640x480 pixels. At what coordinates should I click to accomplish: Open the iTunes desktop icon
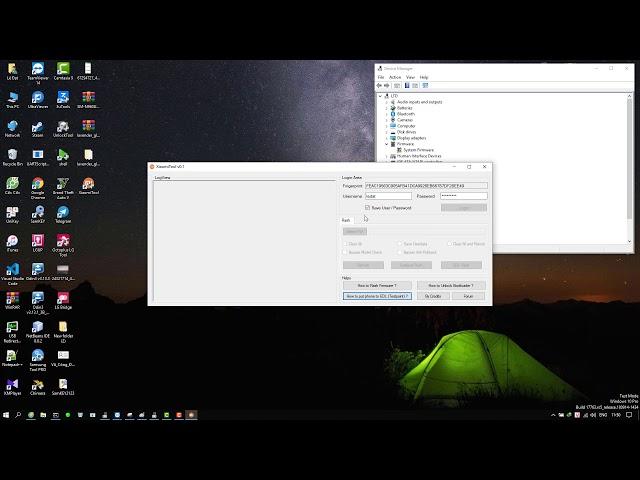tap(12, 243)
